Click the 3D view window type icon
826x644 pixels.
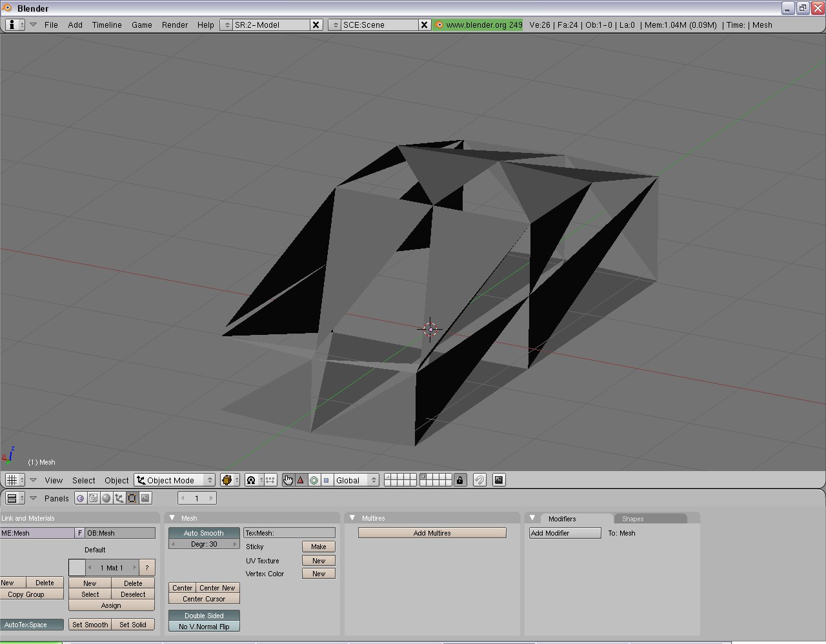click(15, 480)
